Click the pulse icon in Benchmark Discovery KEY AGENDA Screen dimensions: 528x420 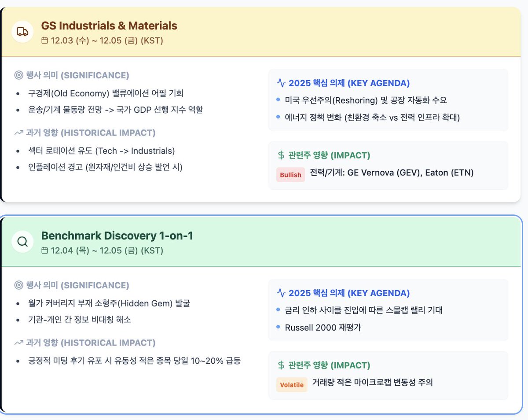click(281, 293)
